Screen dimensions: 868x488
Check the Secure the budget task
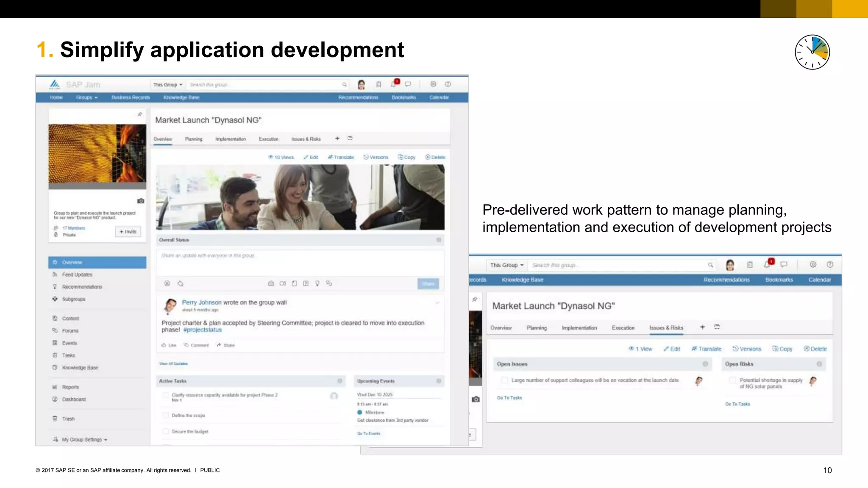coord(166,432)
